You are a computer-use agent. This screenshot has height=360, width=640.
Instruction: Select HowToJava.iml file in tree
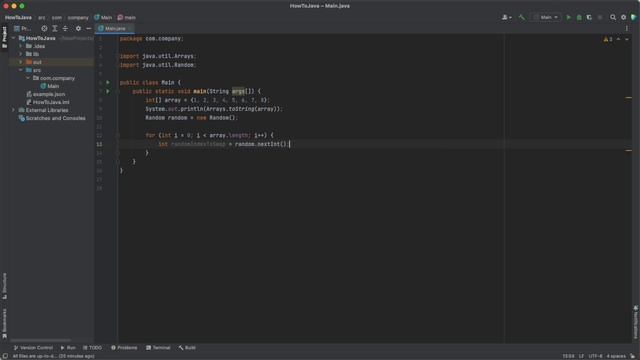48,102
